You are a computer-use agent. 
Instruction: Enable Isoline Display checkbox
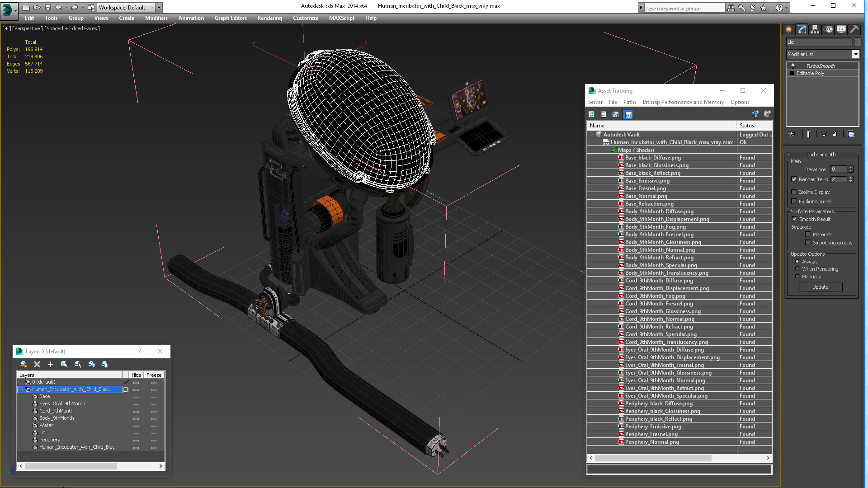[794, 192]
